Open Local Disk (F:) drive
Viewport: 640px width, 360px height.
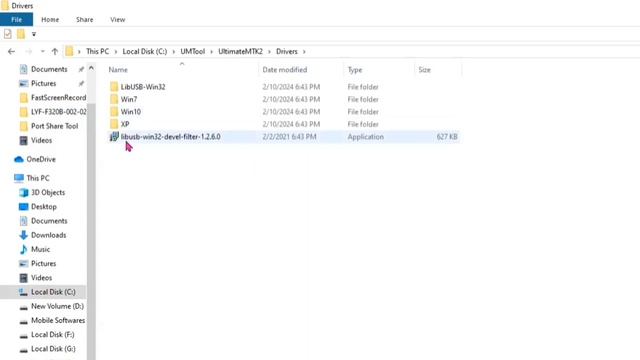[53, 335]
